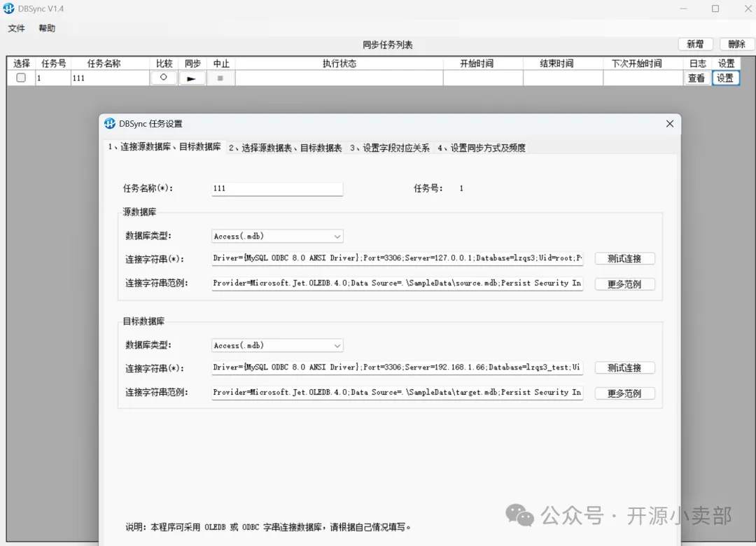Image resolution: width=756 pixels, height=546 pixels.
Task: Click the 设置 button in task row
Action: pos(725,78)
